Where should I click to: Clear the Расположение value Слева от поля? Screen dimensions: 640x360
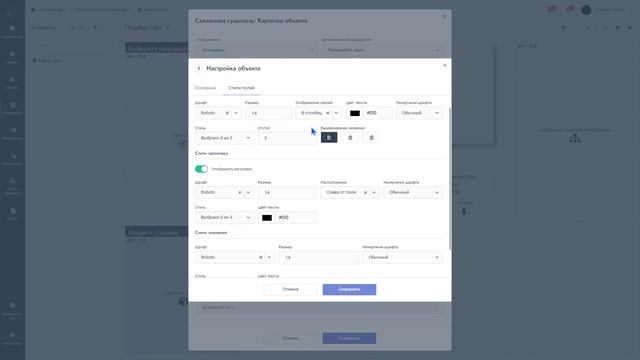[365, 192]
